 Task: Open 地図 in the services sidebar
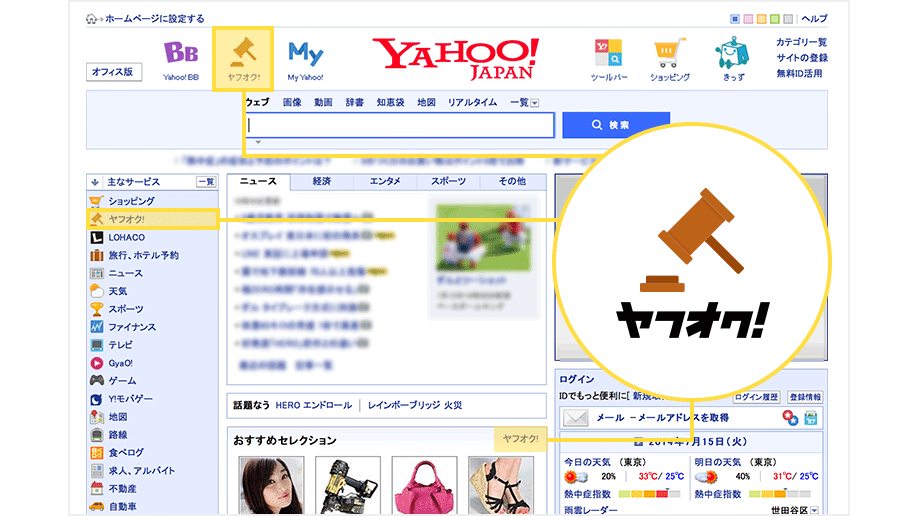(118, 417)
